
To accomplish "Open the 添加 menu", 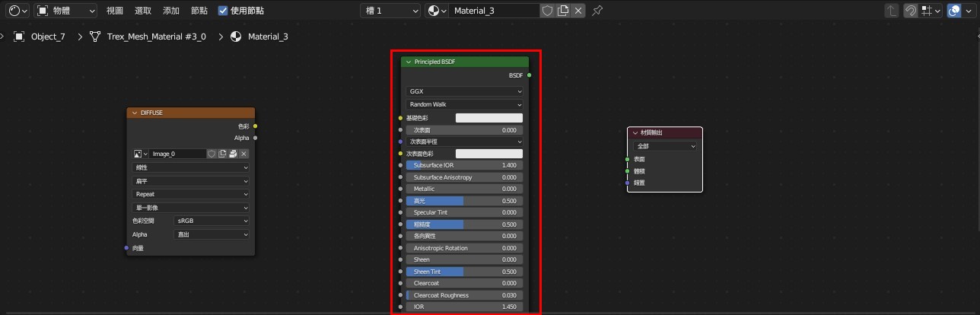I will 171,11.
